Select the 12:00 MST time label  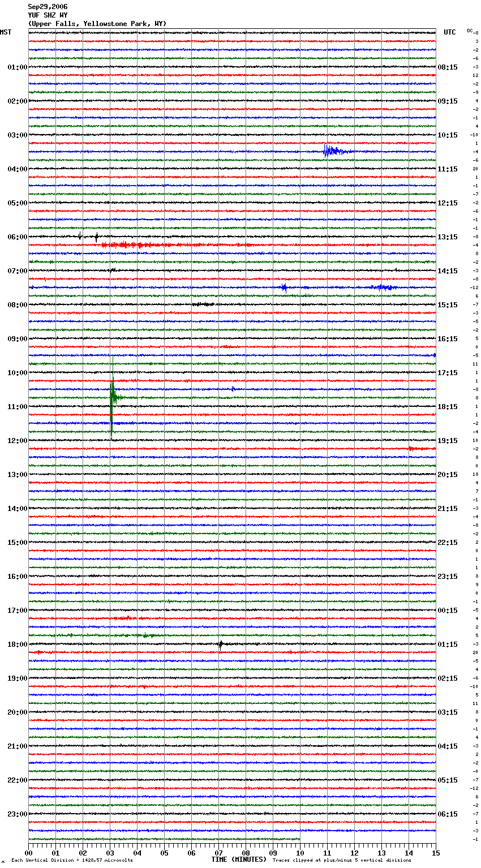[x=18, y=441]
